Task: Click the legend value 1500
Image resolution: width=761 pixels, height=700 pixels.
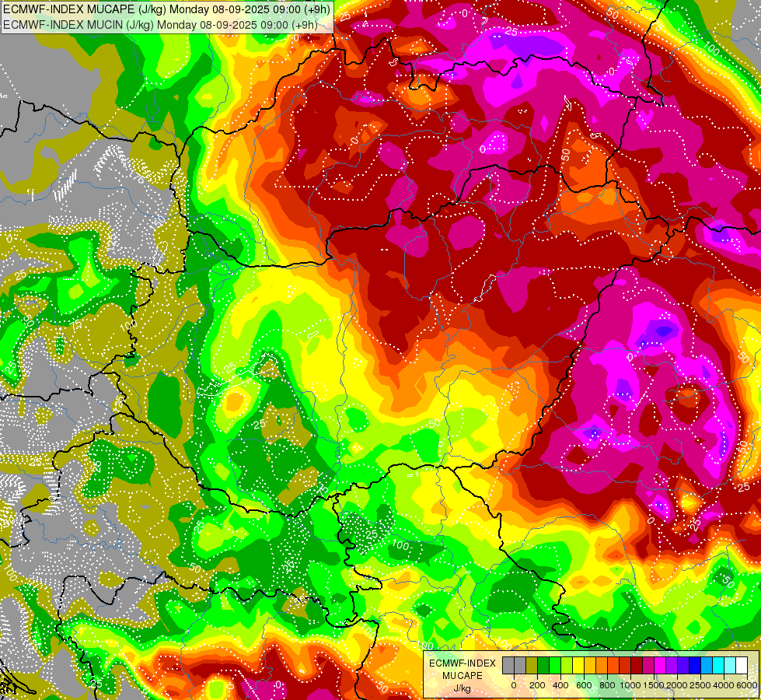Action: click(655, 685)
